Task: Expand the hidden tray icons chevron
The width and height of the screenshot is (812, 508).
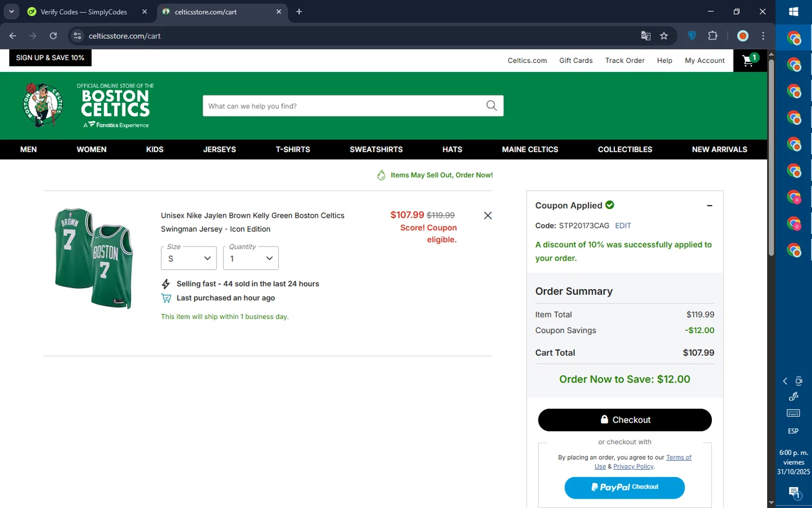Action: pos(785,381)
